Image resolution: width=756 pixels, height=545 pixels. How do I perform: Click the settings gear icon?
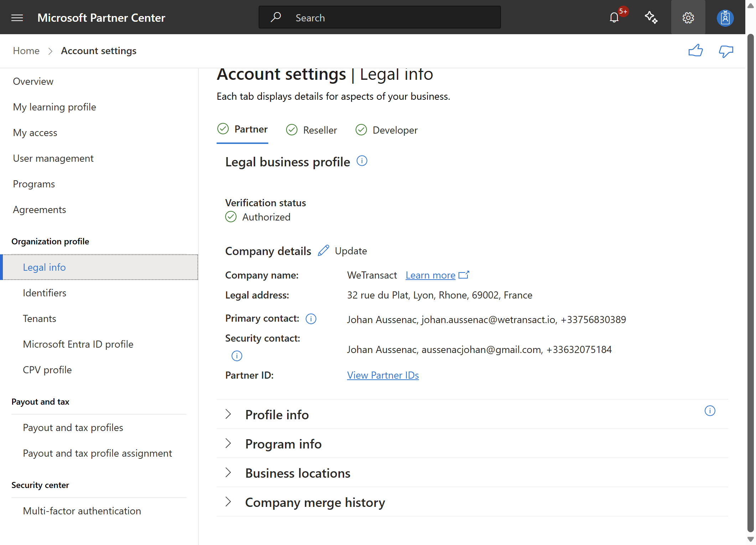click(x=688, y=17)
